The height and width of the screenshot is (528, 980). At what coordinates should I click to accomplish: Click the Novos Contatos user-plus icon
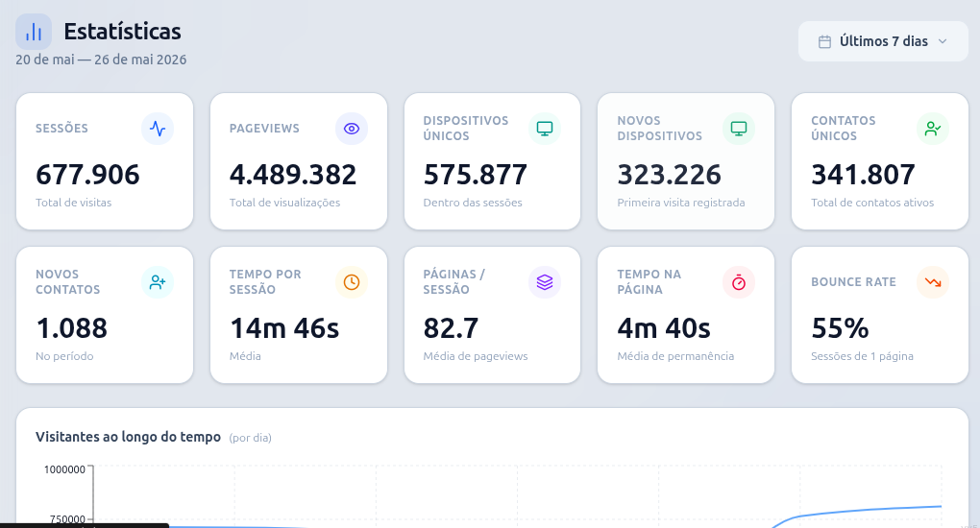coord(158,282)
